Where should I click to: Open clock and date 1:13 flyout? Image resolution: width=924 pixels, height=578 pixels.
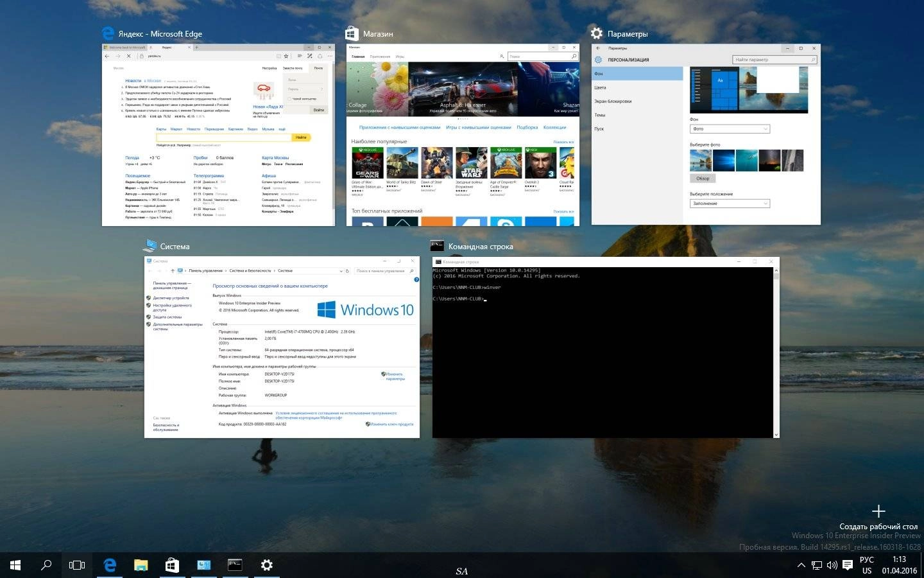click(x=899, y=565)
